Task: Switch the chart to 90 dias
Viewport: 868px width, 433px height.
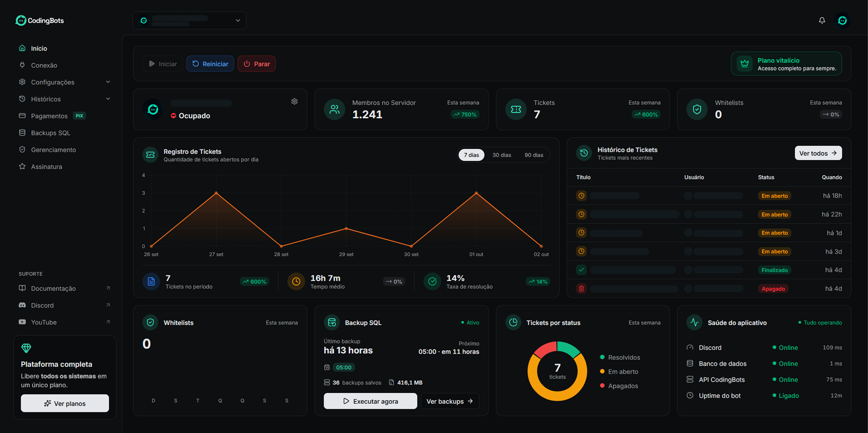Action: [533, 155]
